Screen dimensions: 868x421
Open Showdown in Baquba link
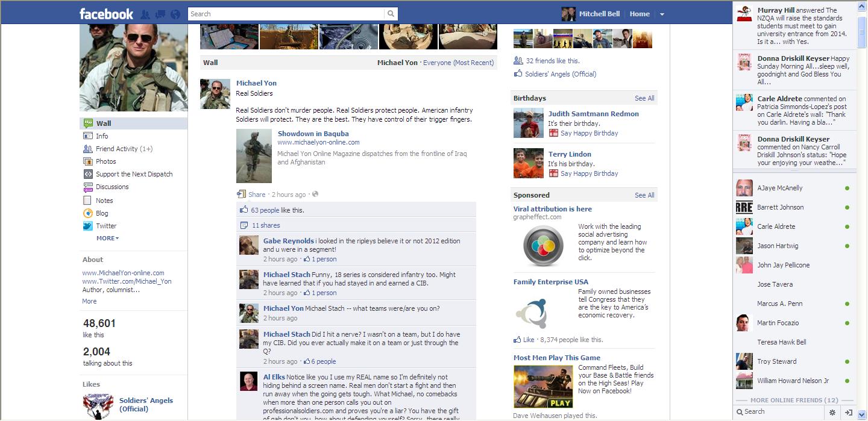[313, 134]
